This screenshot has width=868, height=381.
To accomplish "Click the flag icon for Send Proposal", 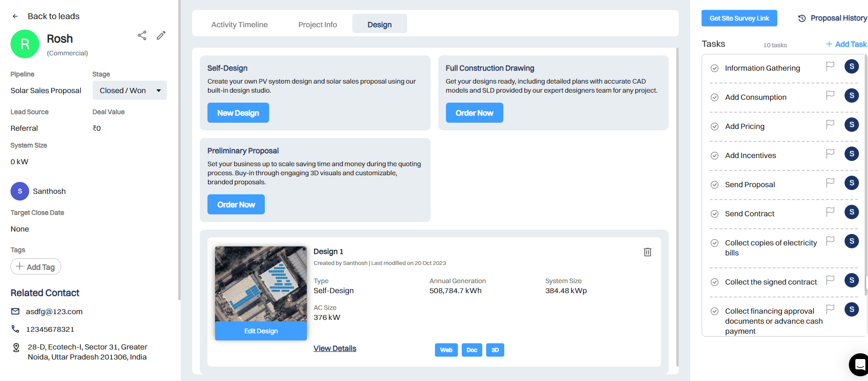I will point(830,182).
